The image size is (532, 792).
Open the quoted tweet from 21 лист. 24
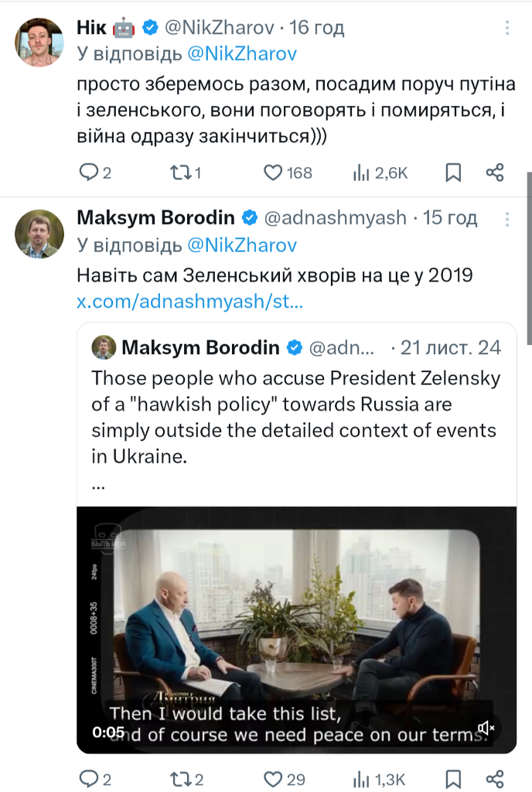point(294,418)
